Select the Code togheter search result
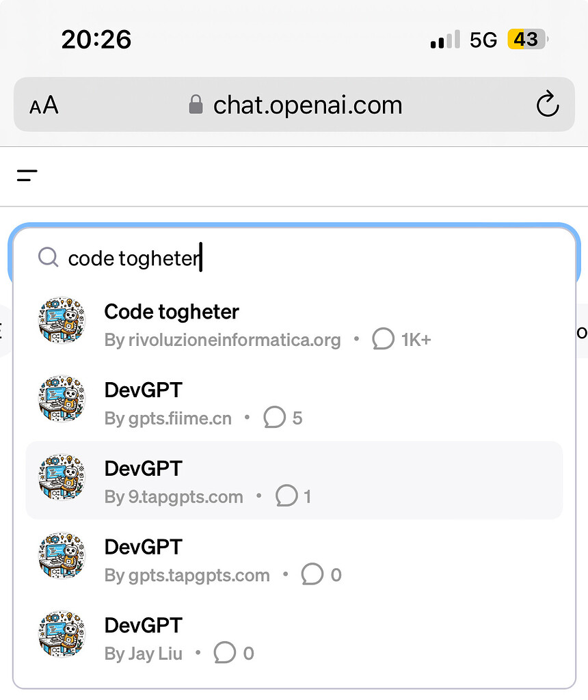588x700 pixels. (x=171, y=312)
